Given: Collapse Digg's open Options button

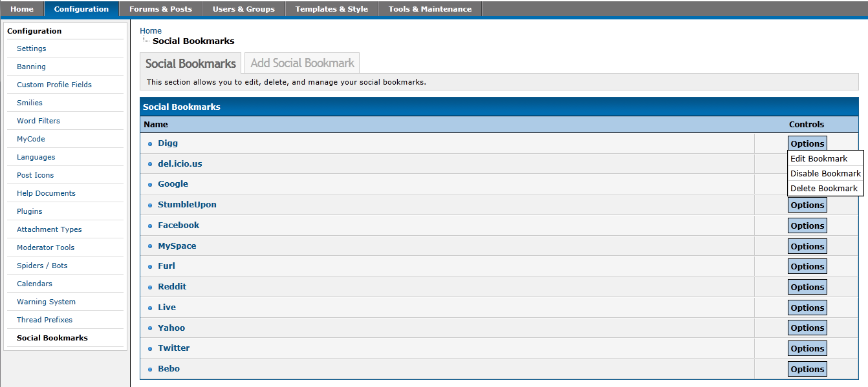Looking at the screenshot, I should (x=807, y=144).
